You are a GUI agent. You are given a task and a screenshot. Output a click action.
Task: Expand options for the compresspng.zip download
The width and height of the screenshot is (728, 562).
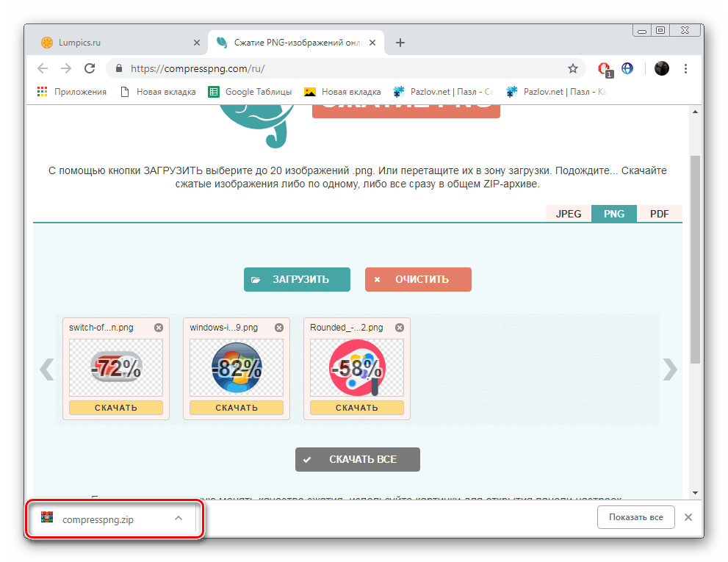pos(178,517)
